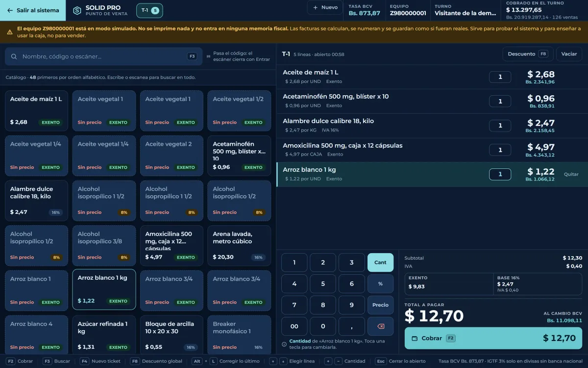Add Bloque de arcilla 10 x 20 x 30
Screen dimensions: 588x368
pyautogui.click(x=171, y=335)
